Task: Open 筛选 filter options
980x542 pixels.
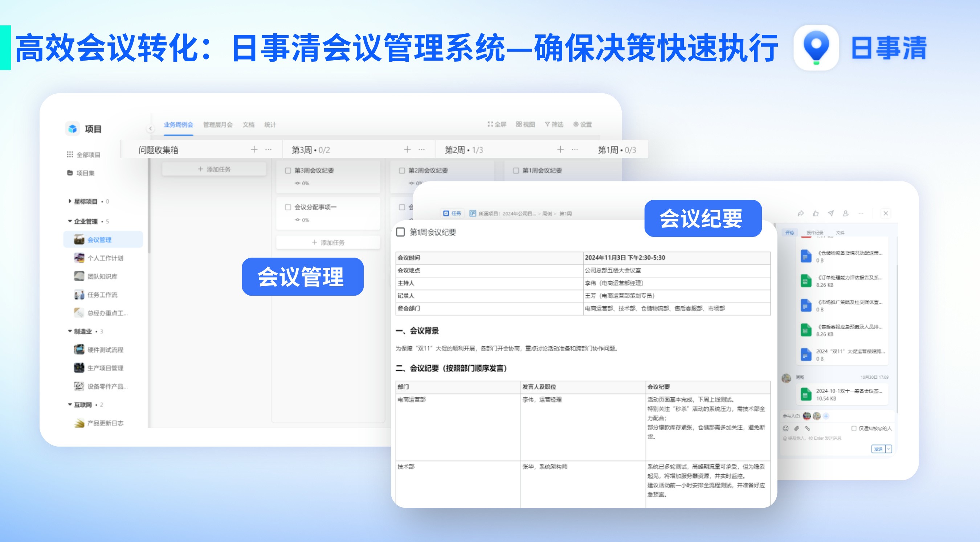Action: point(554,124)
